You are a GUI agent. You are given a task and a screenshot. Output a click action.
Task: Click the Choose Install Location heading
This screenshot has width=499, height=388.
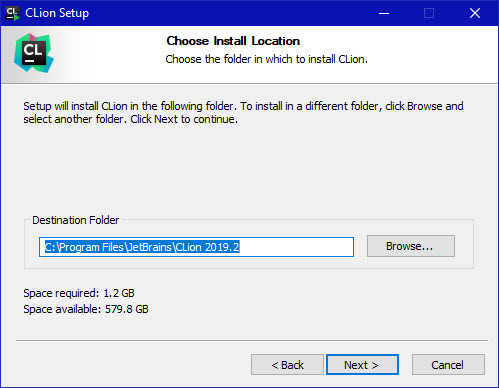click(x=233, y=41)
